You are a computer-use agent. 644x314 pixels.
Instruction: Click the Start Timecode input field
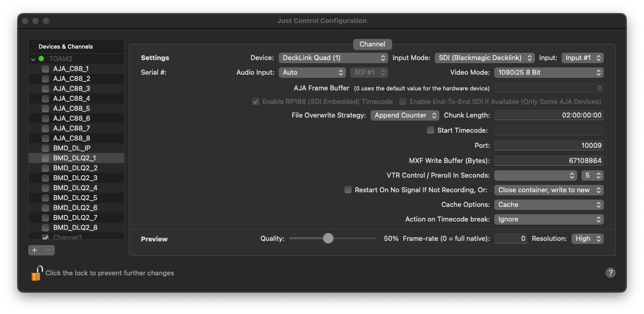point(549,130)
